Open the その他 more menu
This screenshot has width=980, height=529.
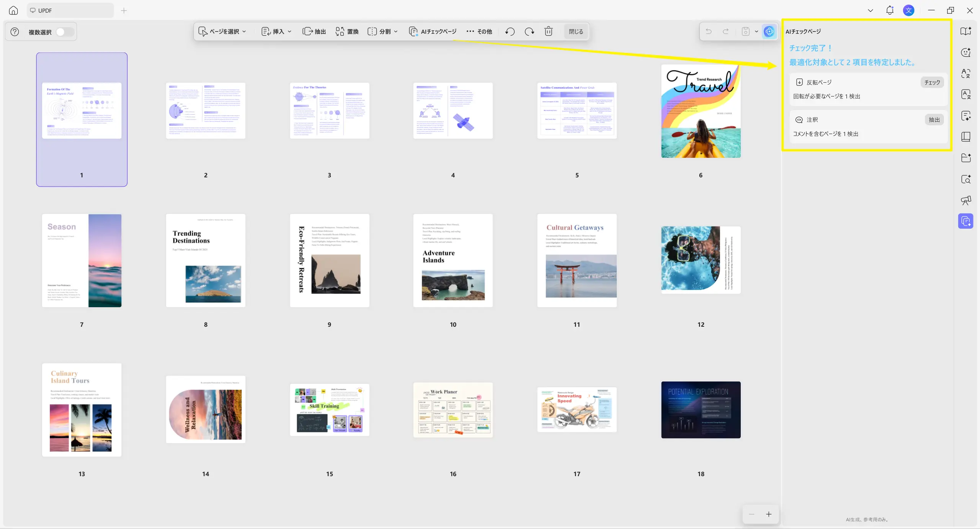(x=479, y=31)
